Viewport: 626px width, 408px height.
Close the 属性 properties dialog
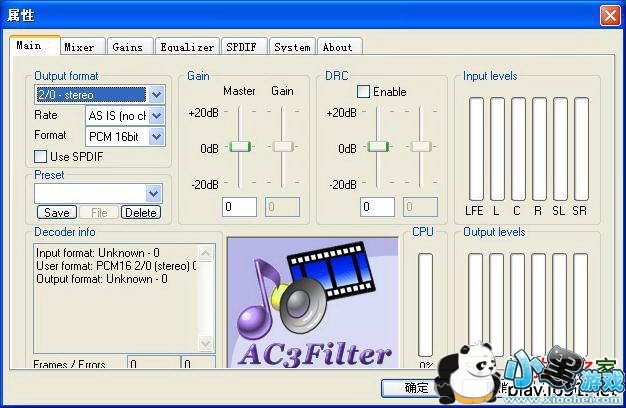coord(610,16)
